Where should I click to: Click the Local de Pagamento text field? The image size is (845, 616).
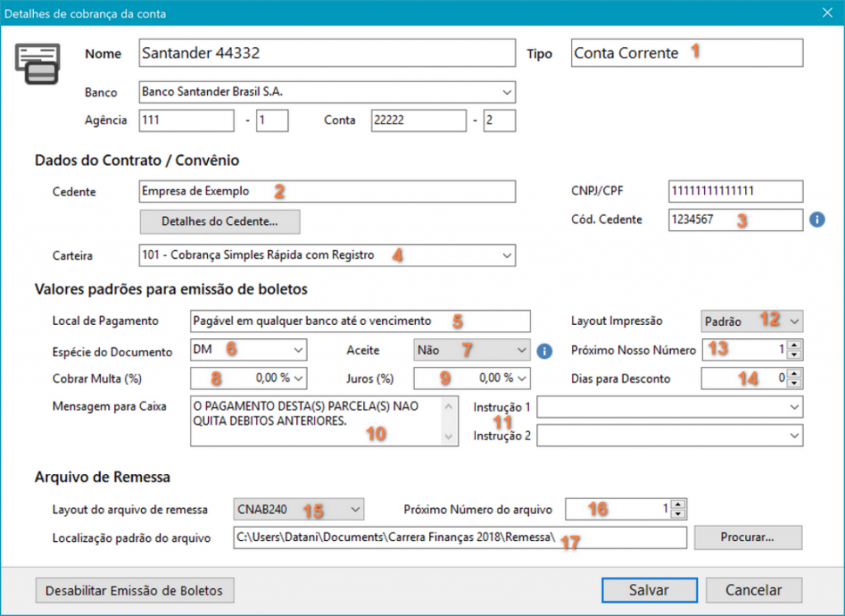[x=359, y=320]
